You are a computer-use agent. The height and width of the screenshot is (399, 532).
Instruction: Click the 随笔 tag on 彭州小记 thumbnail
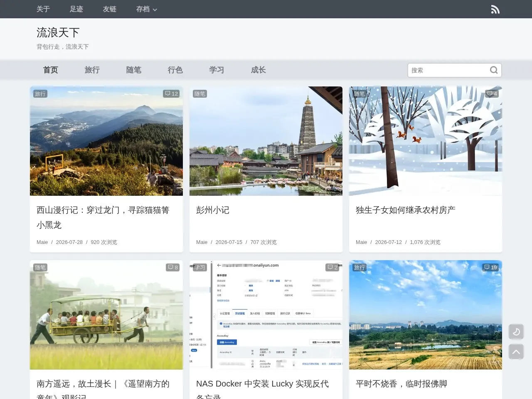tap(200, 94)
